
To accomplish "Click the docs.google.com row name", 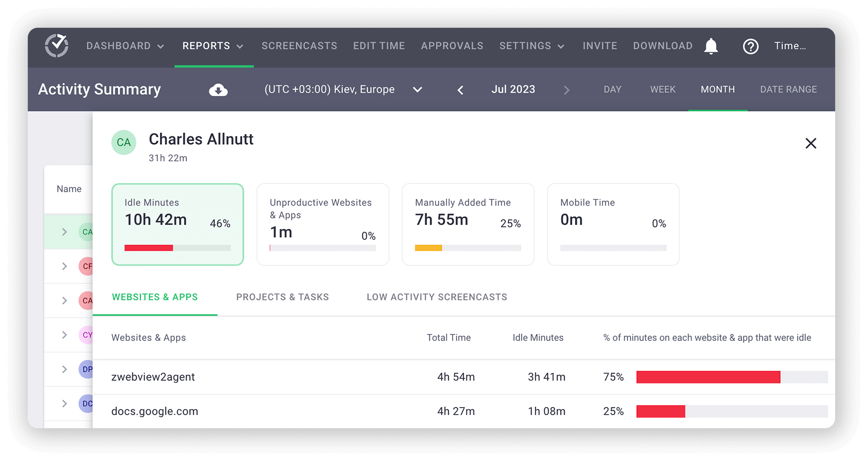I will pos(154,411).
